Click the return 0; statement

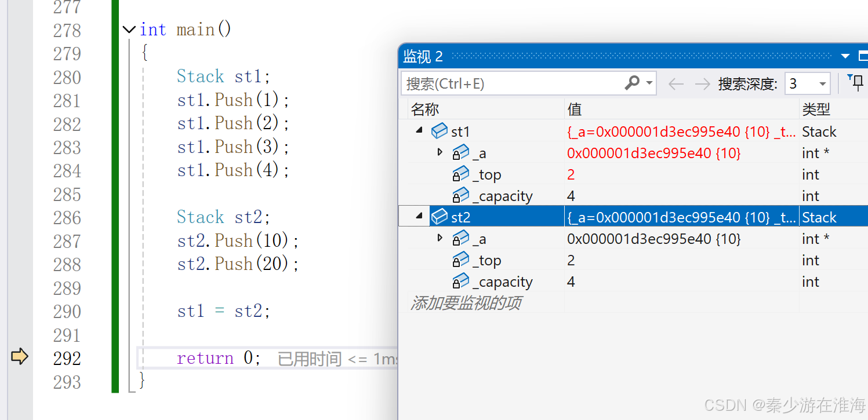(219, 358)
